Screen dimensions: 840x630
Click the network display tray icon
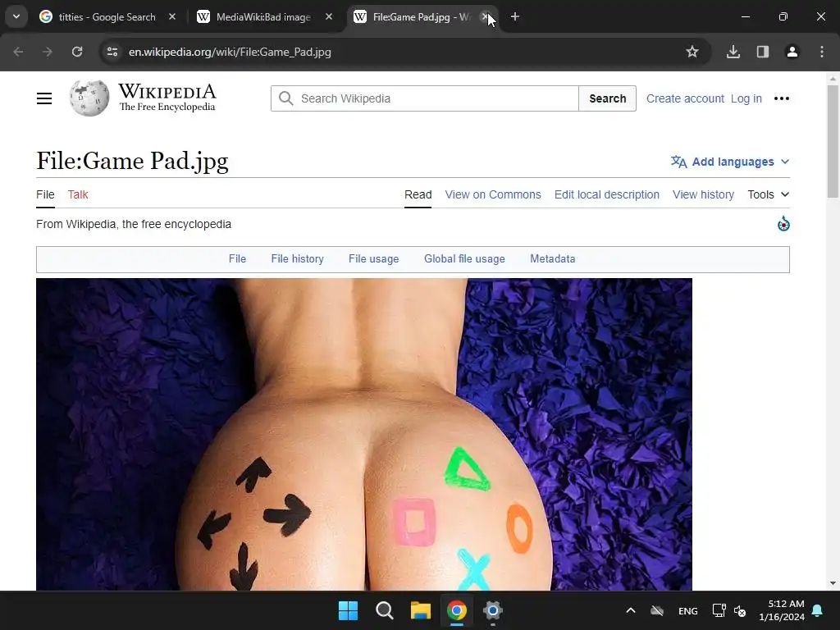[719, 610]
